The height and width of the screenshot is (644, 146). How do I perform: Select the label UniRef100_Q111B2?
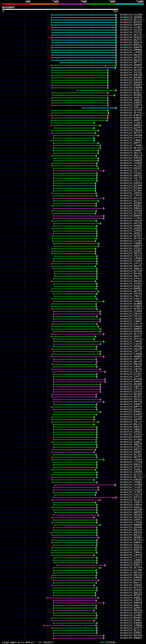(x=131, y=70)
